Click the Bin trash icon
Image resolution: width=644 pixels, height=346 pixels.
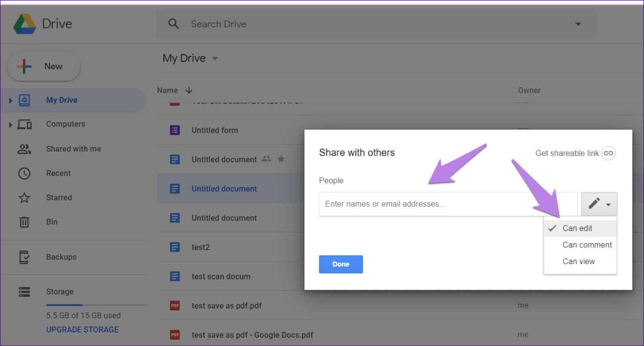[24, 222]
